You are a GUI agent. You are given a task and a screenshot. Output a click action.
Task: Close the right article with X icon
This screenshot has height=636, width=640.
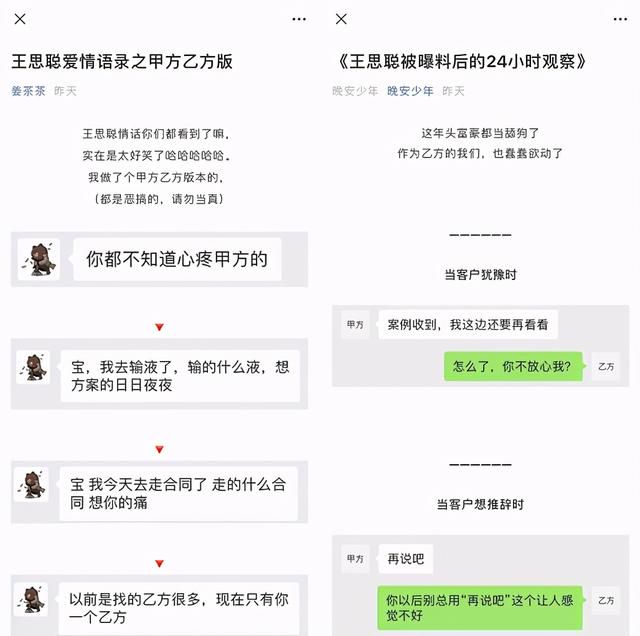[x=341, y=19]
